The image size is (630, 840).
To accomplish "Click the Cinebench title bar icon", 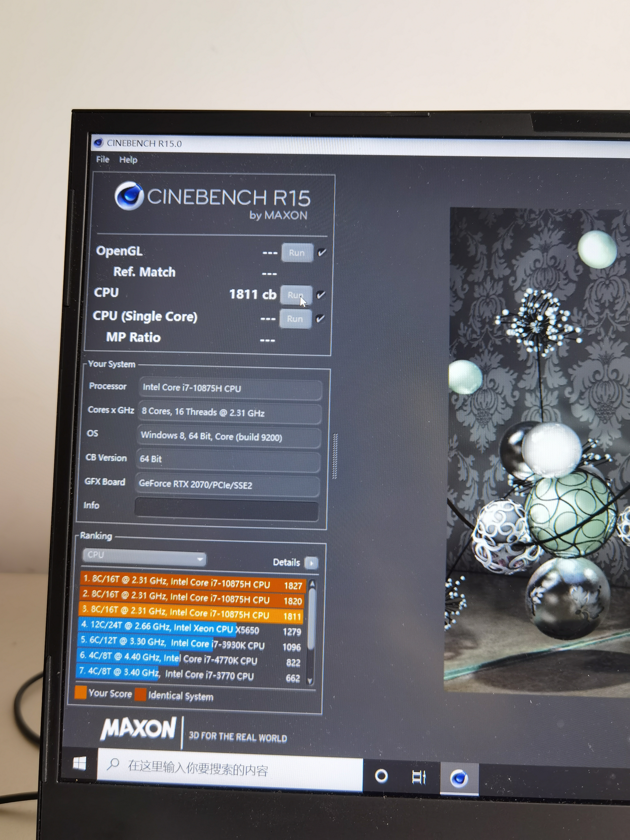I will pos(98,143).
